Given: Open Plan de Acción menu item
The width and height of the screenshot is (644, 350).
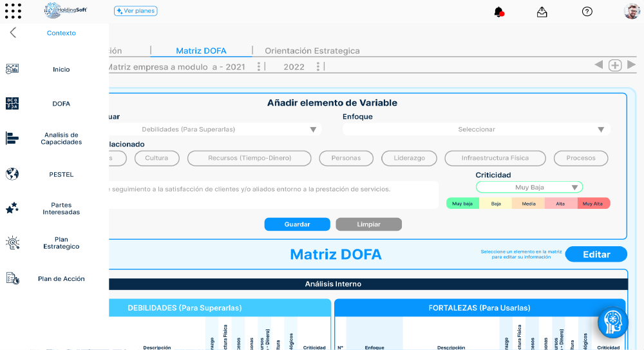Looking at the screenshot, I should click(61, 279).
